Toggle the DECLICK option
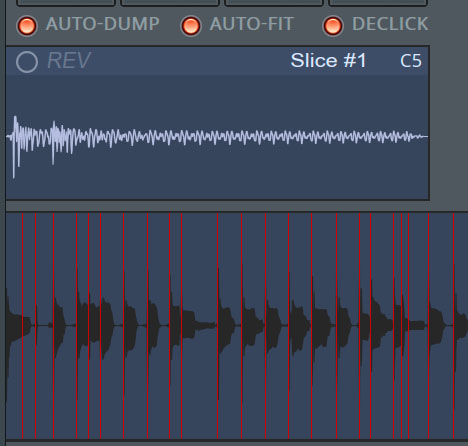The width and height of the screenshot is (468, 446). point(333,26)
